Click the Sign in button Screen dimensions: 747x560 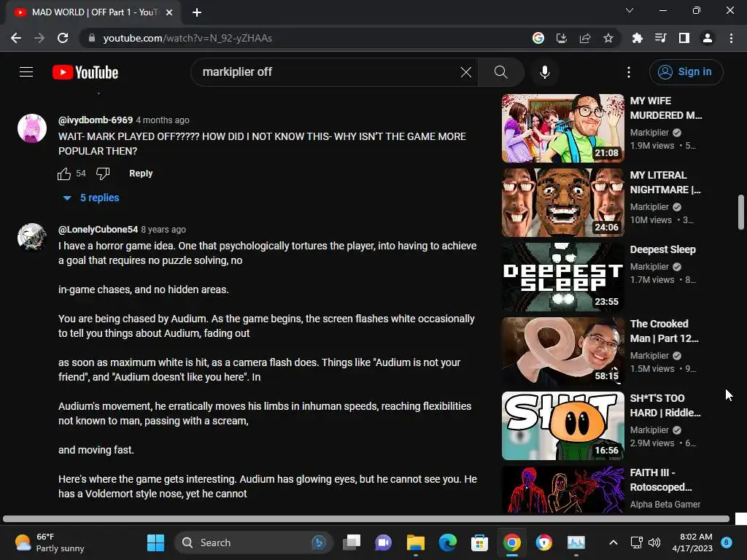686,72
